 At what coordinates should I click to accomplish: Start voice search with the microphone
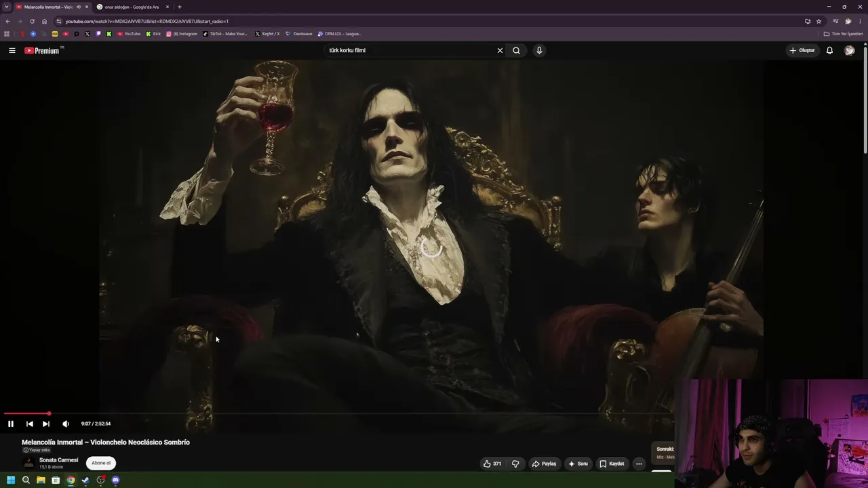click(x=539, y=50)
